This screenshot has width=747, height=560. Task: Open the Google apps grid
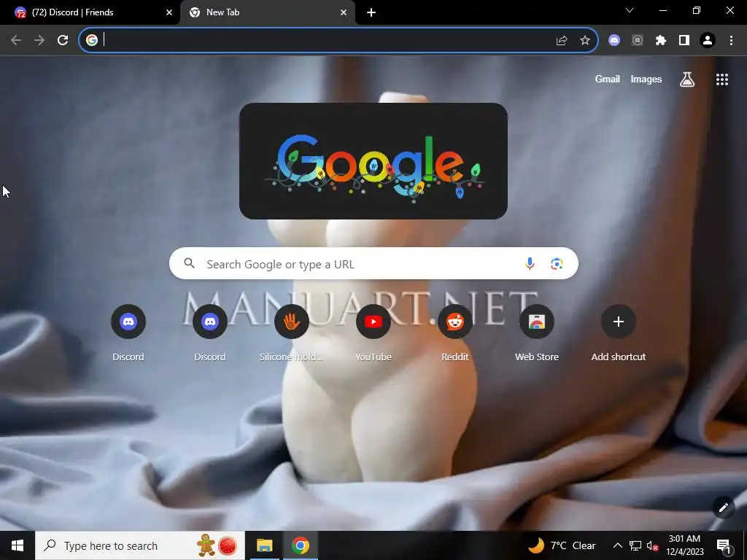coord(722,79)
